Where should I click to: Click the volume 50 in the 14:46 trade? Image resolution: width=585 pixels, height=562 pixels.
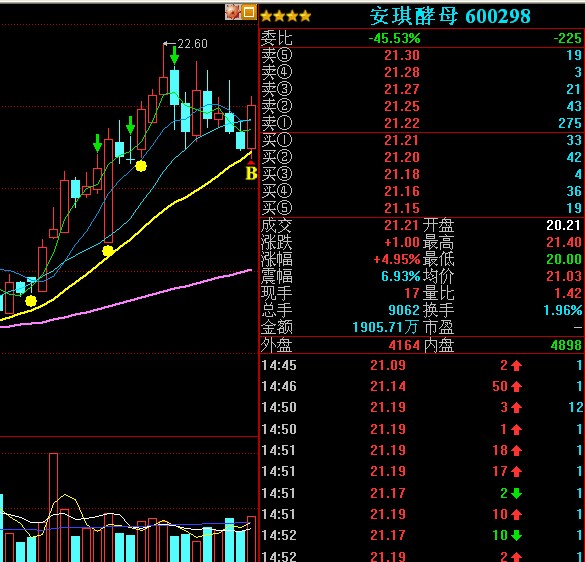[500, 386]
